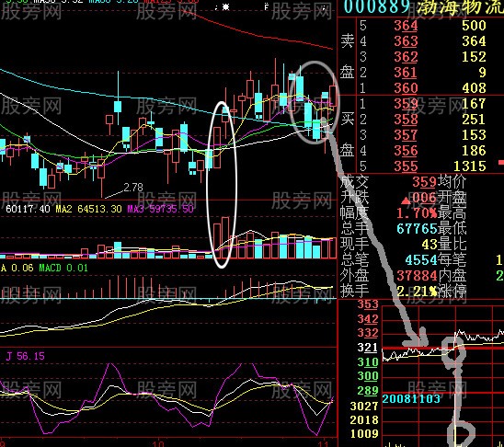Viewport: 504px width, 447px height.
Task: Click the 现手 value 43
Action: pos(430,245)
